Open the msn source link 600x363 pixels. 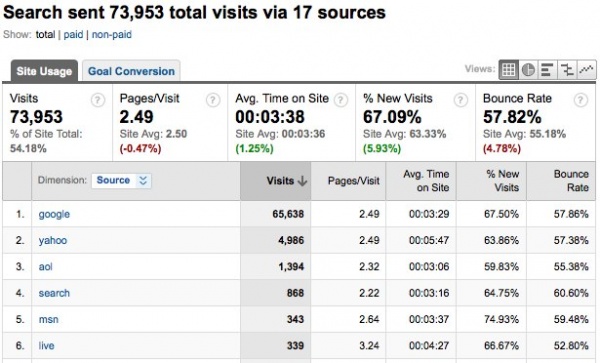48,319
